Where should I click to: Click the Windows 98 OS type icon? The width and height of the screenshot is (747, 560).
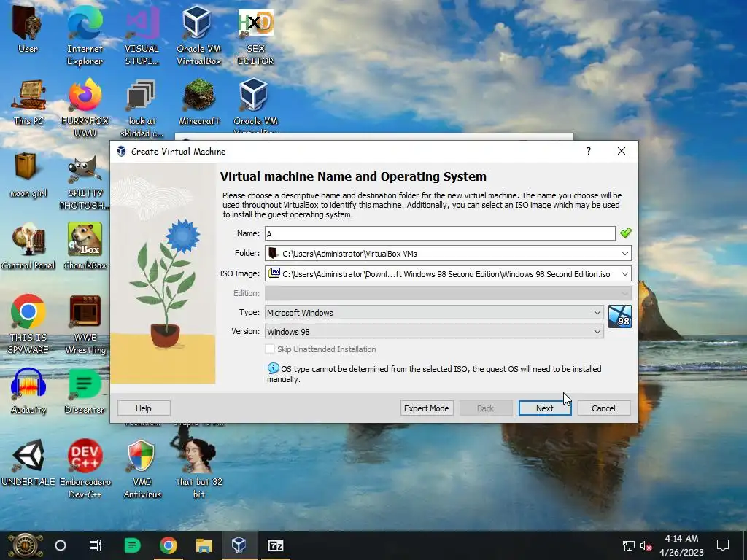coord(620,316)
